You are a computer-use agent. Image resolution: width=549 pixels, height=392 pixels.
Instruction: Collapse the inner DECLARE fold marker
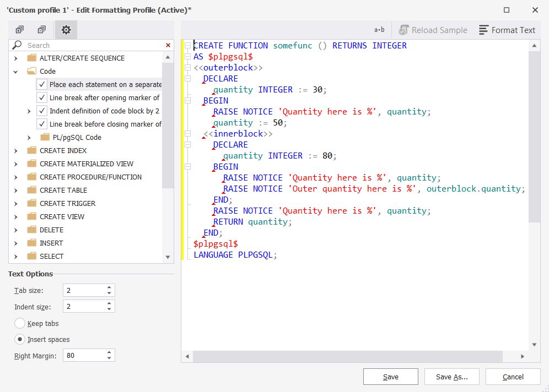(x=187, y=145)
